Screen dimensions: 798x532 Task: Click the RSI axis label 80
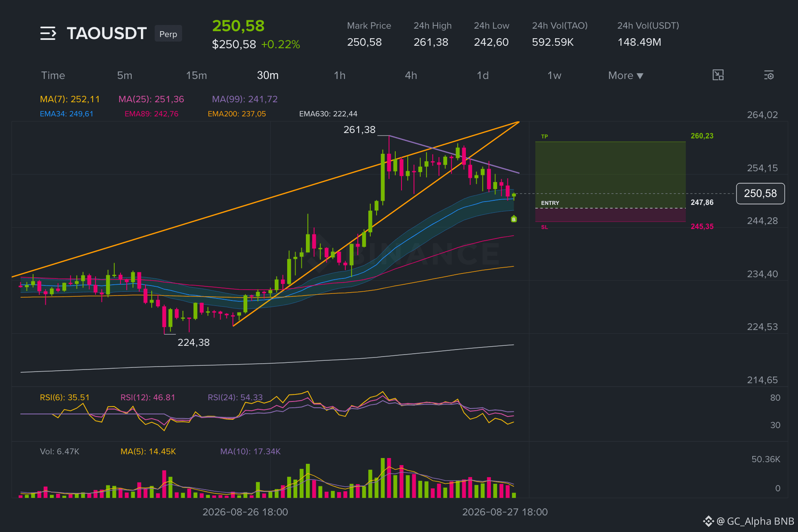click(775, 398)
